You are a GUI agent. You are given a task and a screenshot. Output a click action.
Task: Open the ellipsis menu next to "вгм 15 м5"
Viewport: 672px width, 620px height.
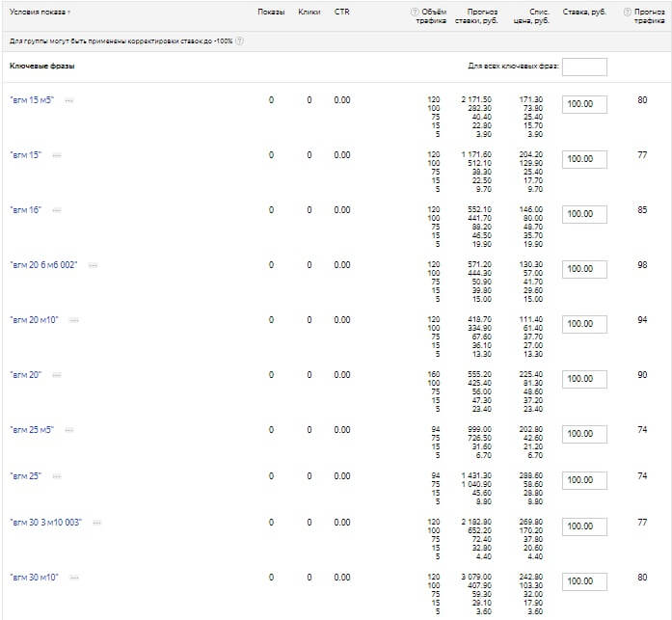(69, 100)
